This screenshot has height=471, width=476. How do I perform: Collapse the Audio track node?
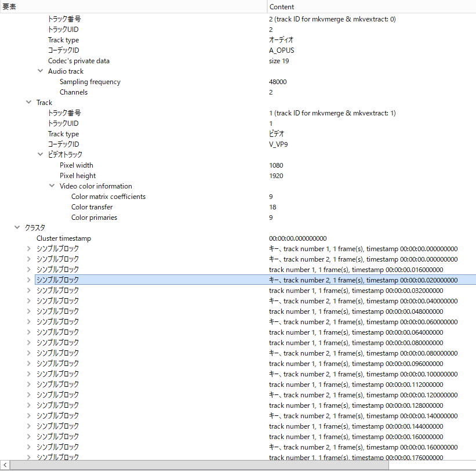coord(41,71)
